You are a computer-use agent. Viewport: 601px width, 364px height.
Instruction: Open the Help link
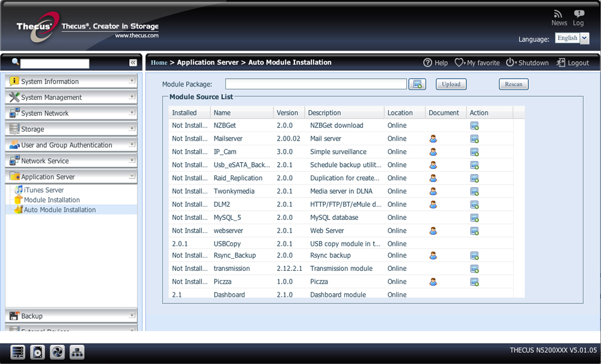(435, 62)
